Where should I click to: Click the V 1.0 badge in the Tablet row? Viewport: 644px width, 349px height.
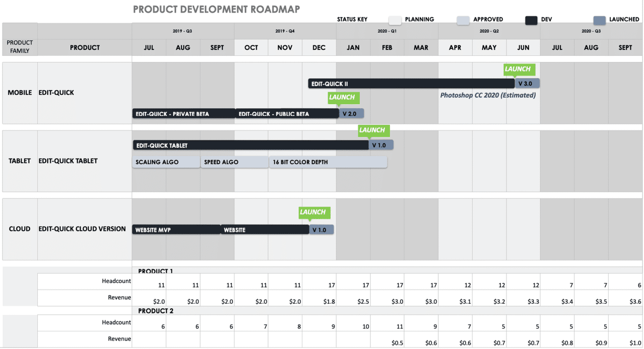381,145
